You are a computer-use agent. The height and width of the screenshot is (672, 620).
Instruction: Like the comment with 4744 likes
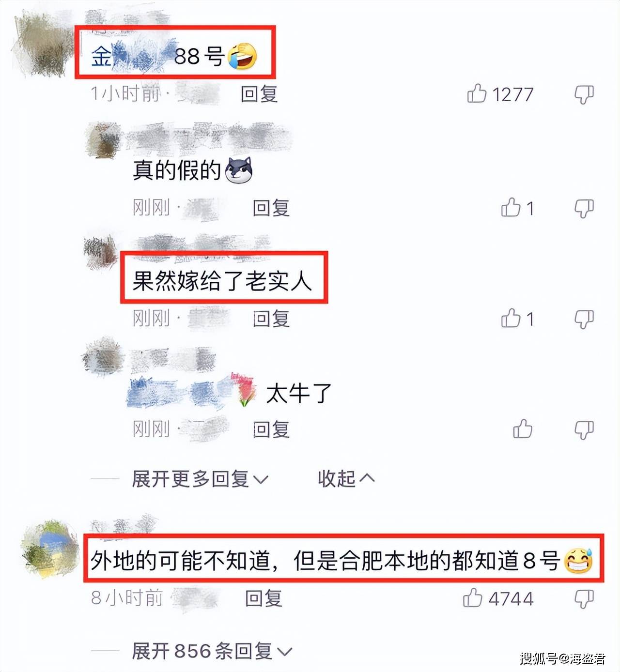click(473, 597)
